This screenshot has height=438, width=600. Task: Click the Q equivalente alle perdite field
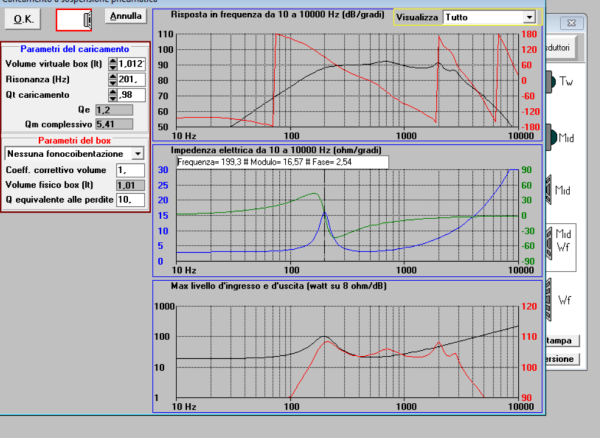pyautogui.click(x=130, y=200)
